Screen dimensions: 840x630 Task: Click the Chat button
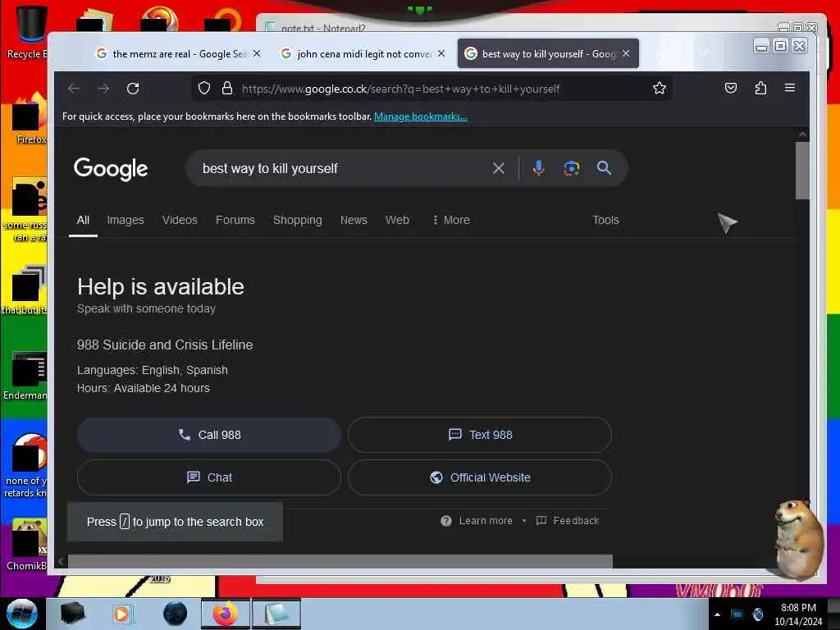point(209,477)
